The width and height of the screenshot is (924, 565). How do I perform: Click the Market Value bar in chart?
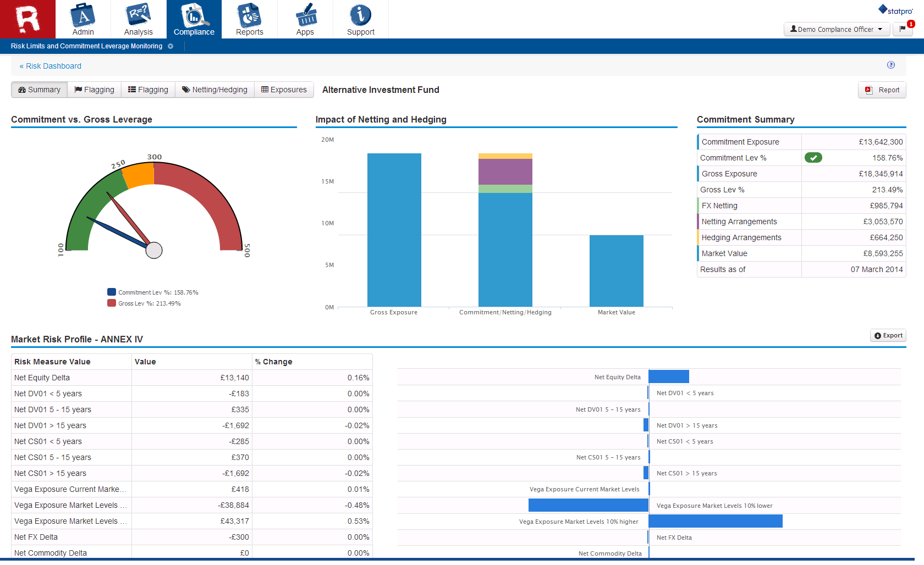tap(616, 270)
